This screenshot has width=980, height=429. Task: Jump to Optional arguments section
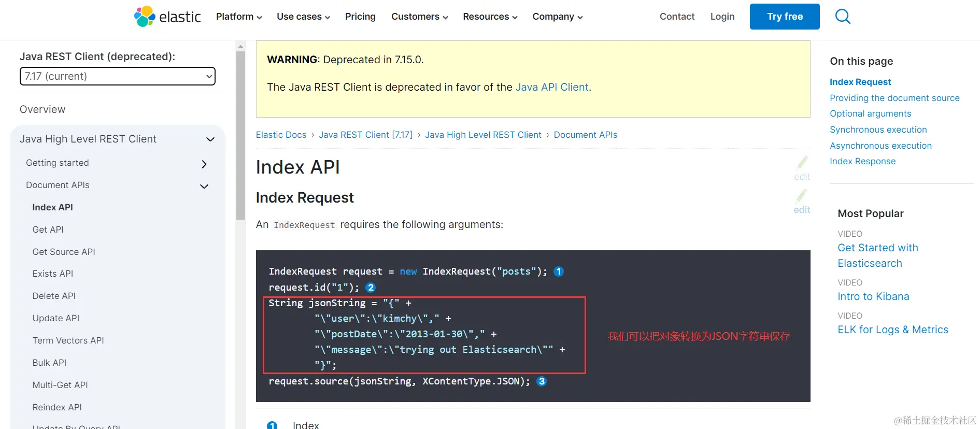pos(870,113)
